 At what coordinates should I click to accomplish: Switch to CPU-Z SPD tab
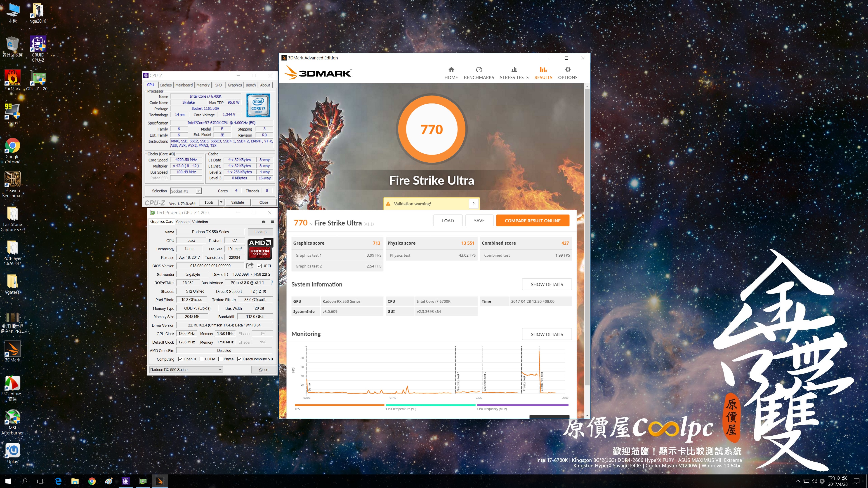218,85
